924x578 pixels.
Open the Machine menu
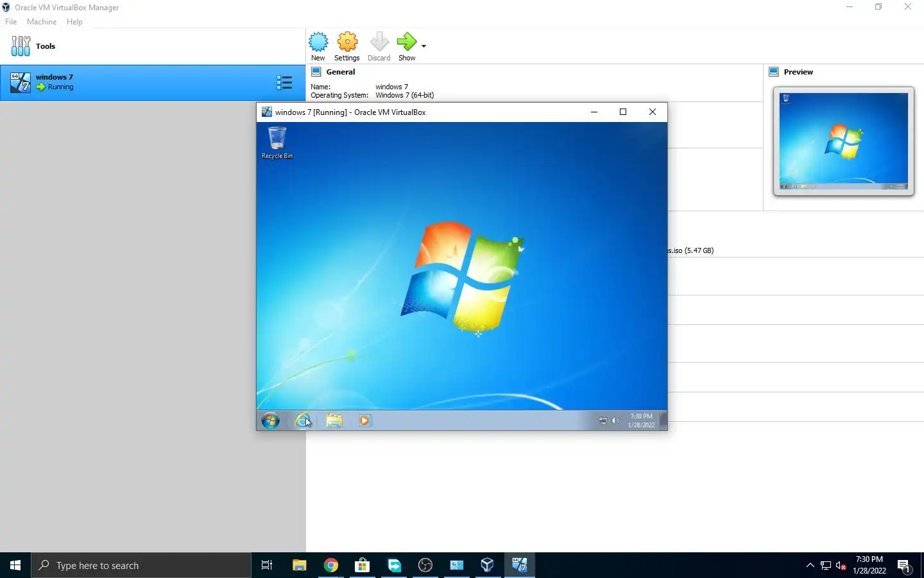(x=42, y=22)
